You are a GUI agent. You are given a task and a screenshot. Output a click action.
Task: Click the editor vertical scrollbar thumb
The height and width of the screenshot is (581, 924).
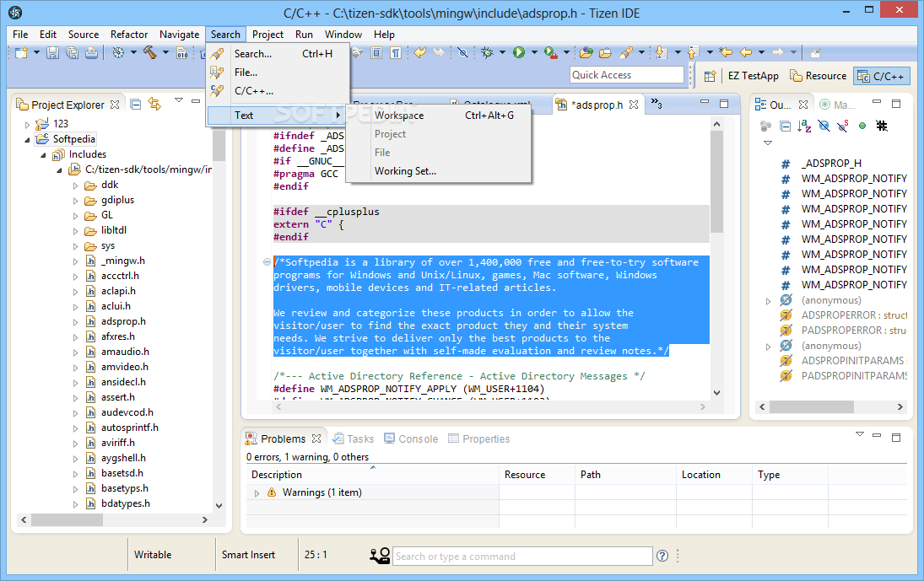tap(716, 181)
